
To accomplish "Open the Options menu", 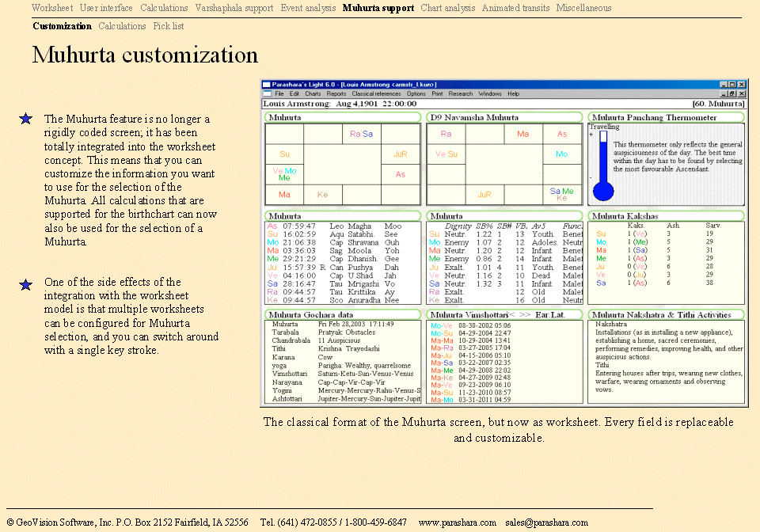I will pyautogui.click(x=416, y=93).
